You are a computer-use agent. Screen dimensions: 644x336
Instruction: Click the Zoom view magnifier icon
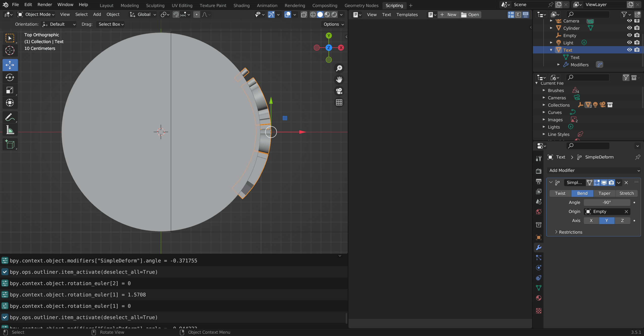pyautogui.click(x=339, y=68)
